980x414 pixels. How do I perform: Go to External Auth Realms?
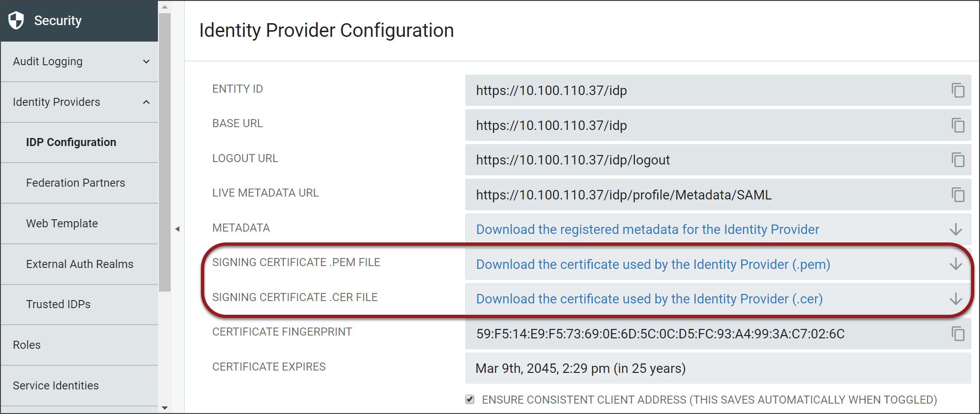(79, 264)
